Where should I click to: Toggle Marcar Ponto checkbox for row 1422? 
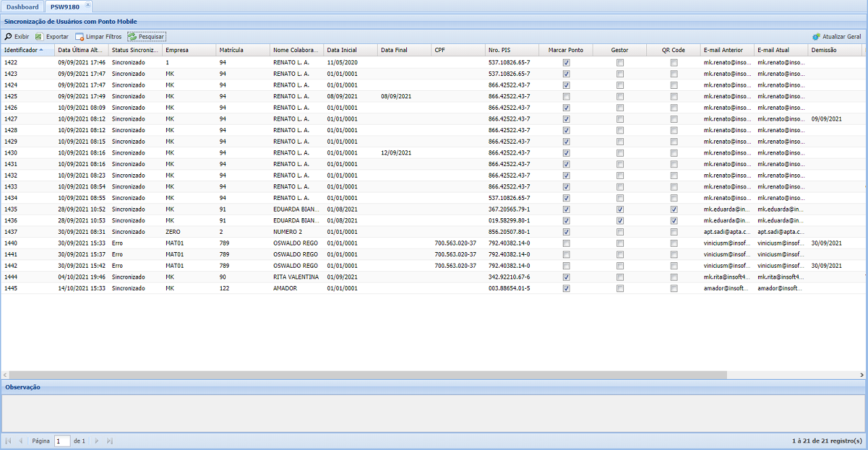pyautogui.click(x=566, y=62)
